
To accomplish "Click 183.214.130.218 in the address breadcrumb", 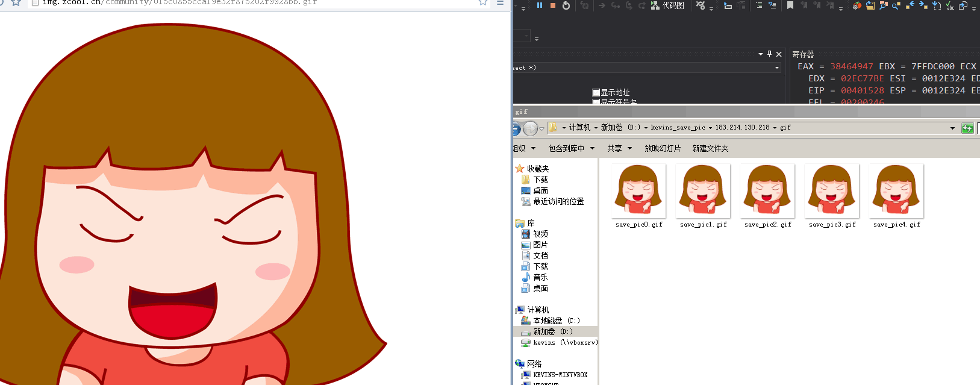I will coord(742,128).
